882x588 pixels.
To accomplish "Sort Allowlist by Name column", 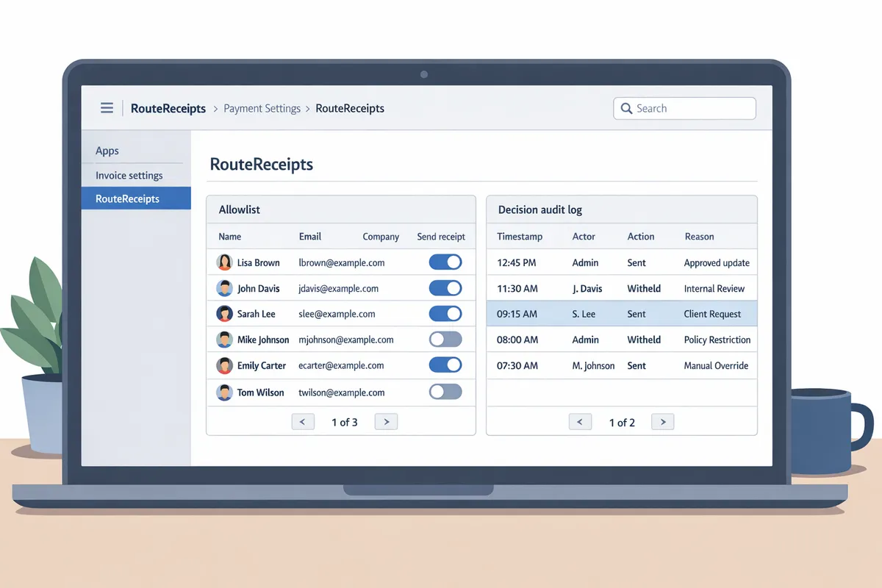I will [230, 237].
